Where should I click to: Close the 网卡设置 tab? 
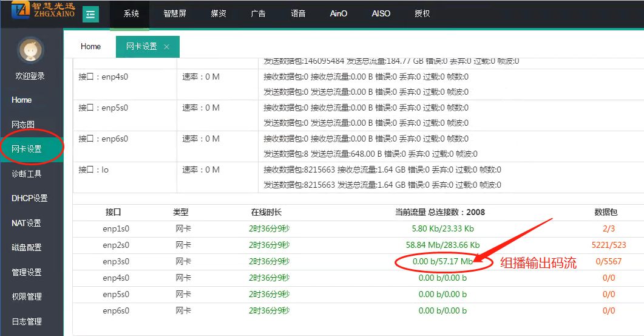coord(167,47)
